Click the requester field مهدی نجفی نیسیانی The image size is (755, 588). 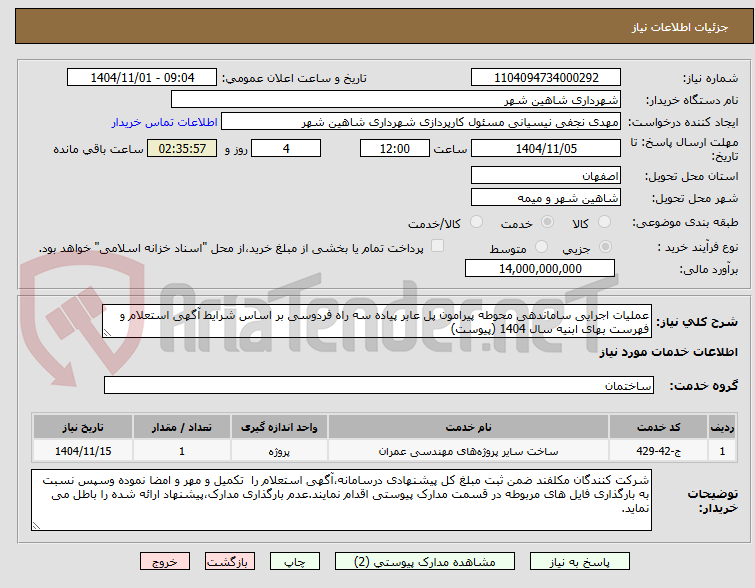pyautogui.click(x=421, y=122)
